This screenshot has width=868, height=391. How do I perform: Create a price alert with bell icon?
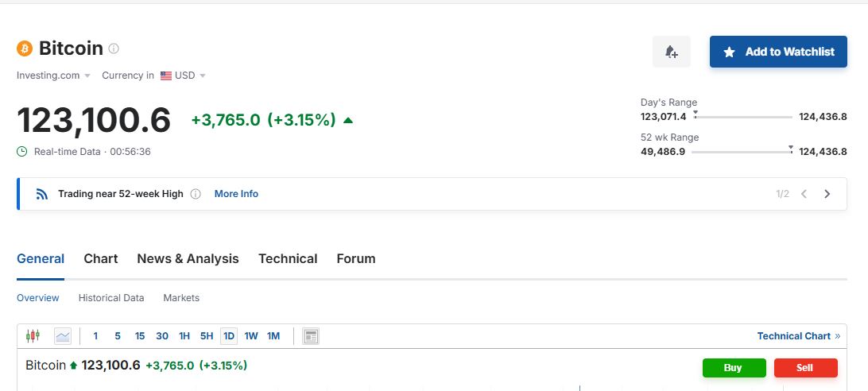click(672, 52)
